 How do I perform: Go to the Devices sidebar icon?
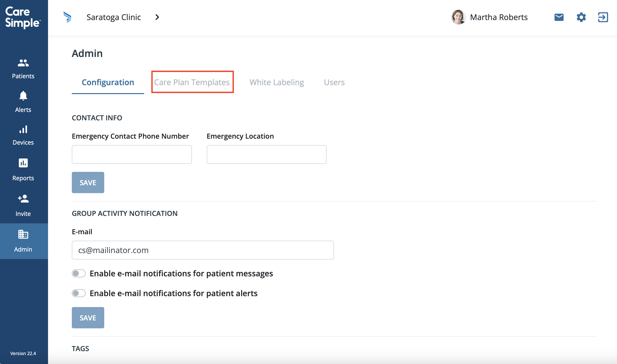(x=23, y=129)
